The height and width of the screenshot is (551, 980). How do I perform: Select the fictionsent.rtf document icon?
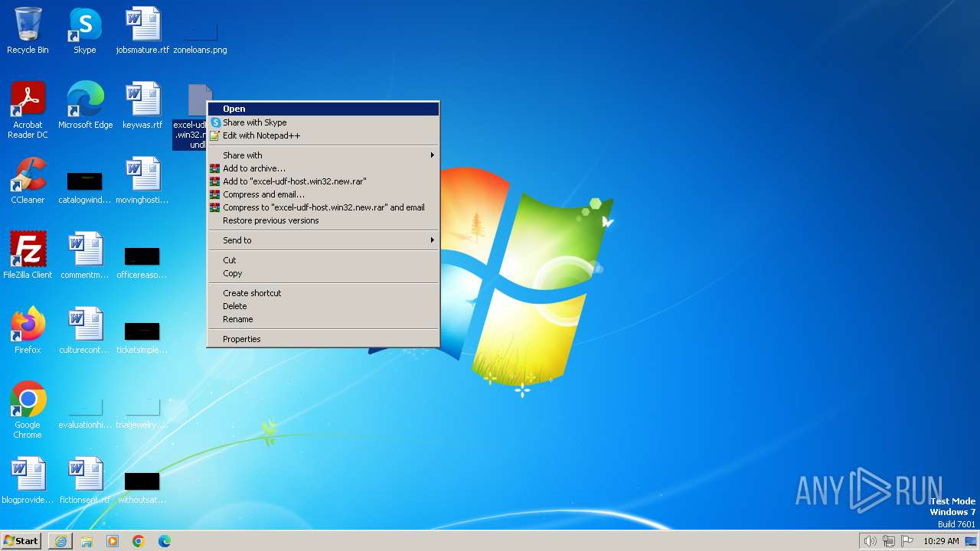(x=85, y=481)
